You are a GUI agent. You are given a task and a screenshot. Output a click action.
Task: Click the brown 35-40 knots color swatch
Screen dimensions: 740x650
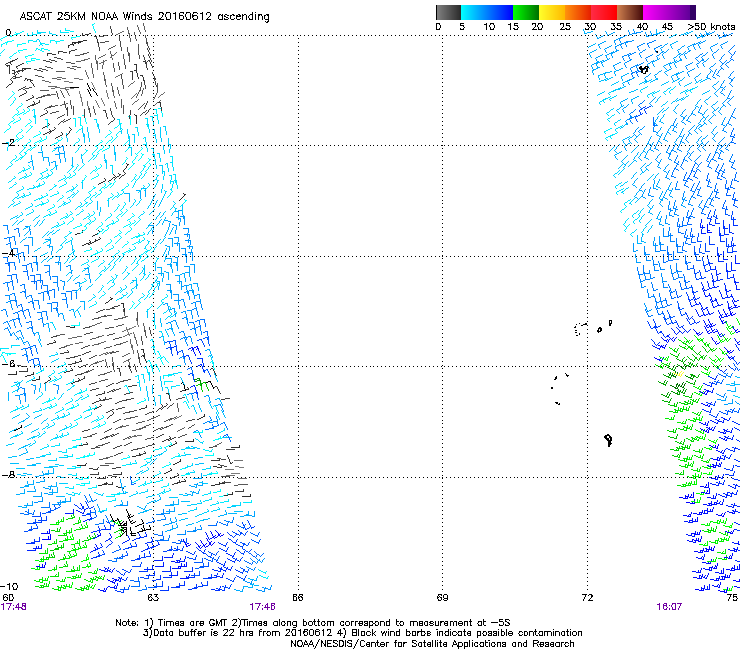630,12
